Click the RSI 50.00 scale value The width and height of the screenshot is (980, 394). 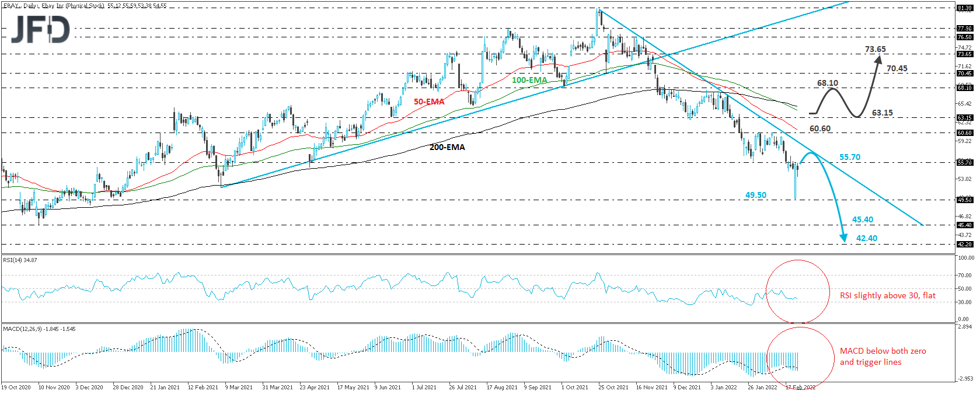(x=965, y=288)
